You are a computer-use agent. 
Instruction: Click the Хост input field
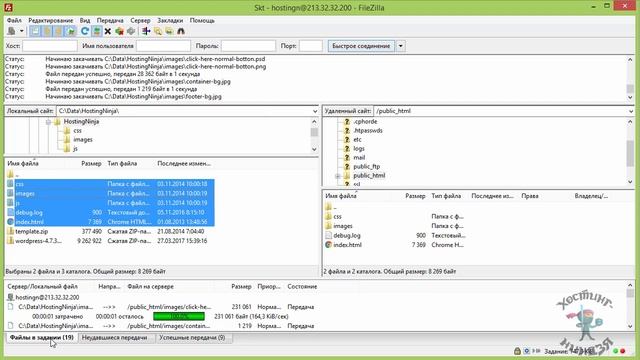coord(50,46)
